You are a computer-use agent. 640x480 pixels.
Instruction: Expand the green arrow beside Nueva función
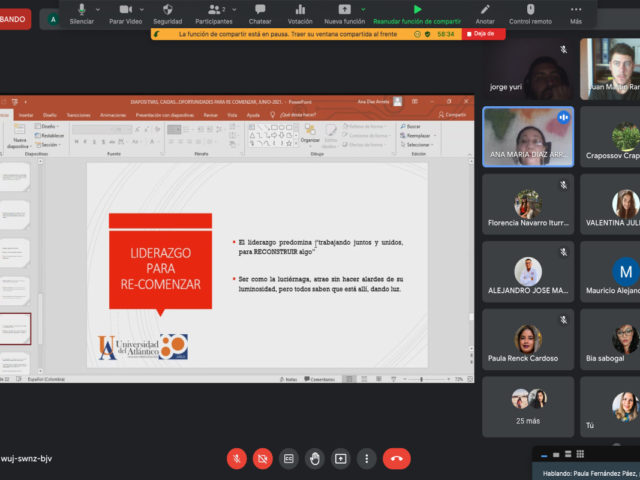point(363,9)
